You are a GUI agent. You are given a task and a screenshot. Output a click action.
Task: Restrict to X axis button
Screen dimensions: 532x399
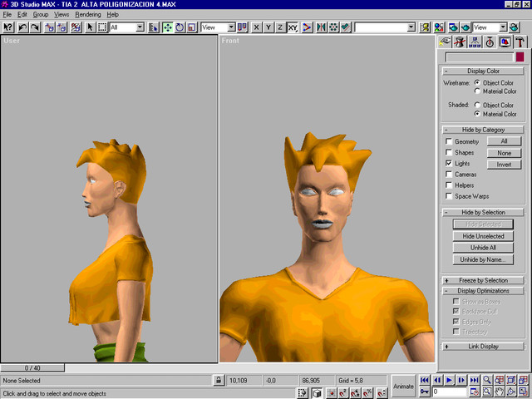pos(257,27)
